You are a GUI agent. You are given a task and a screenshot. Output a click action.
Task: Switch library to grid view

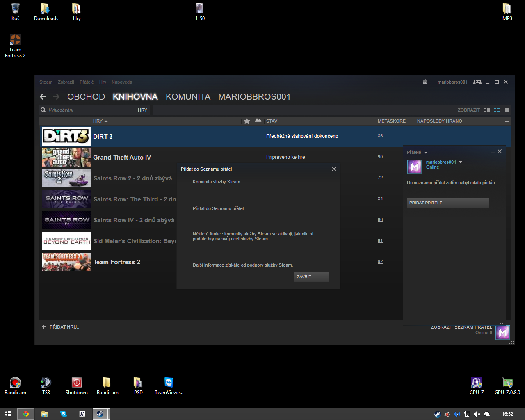pyautogui.click(x=507, y=110)
